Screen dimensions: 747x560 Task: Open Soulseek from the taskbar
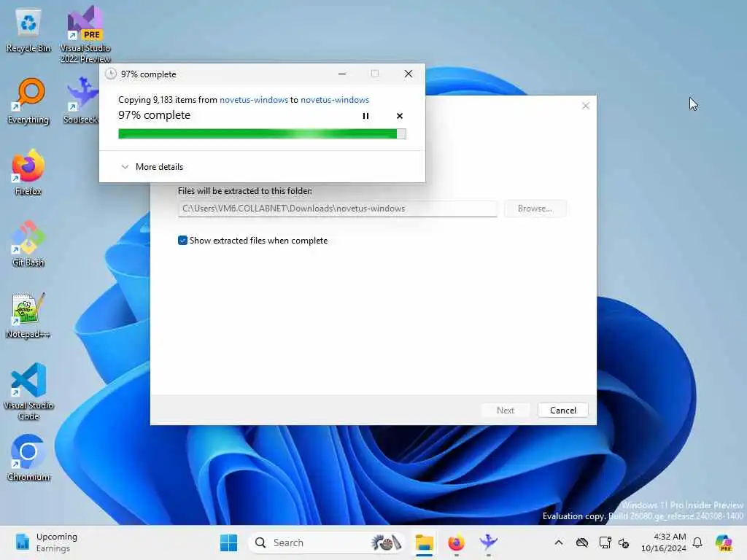pos(488,542)
